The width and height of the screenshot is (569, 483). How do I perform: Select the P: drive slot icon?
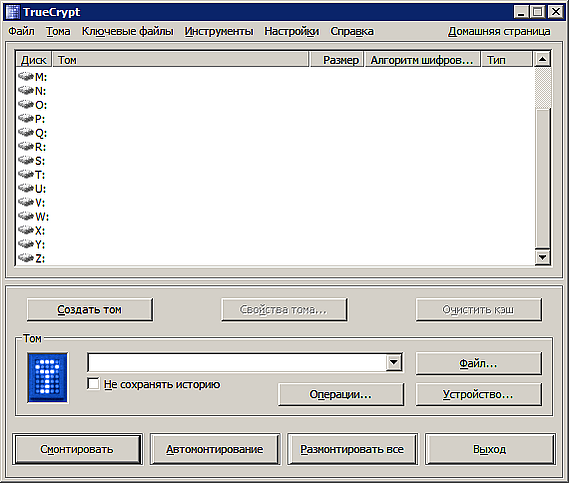point(26,118)
